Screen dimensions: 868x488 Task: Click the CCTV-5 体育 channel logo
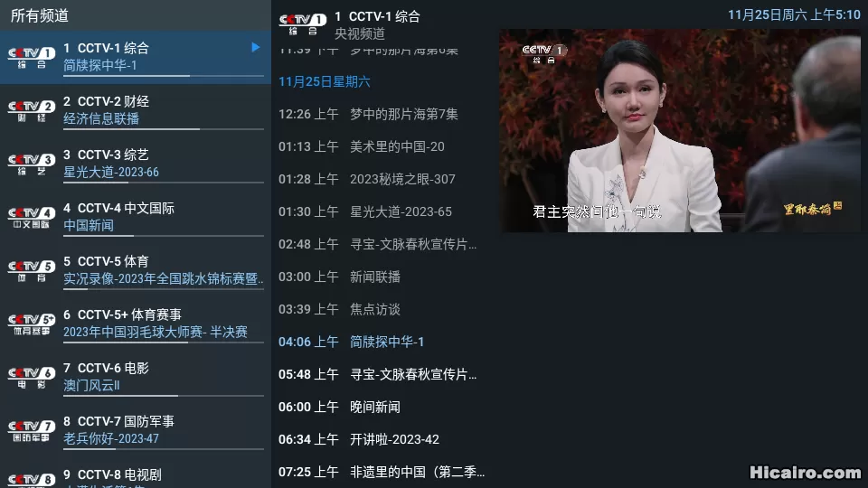pyautogui.click(x=32, y=270)
